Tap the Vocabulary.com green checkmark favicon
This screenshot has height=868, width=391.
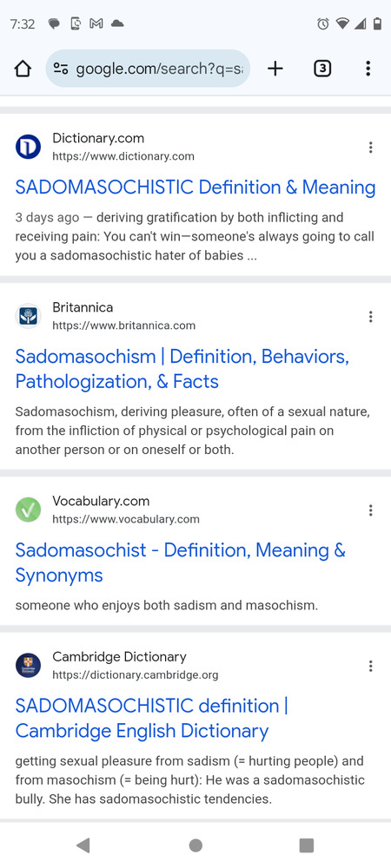point(29,510)
